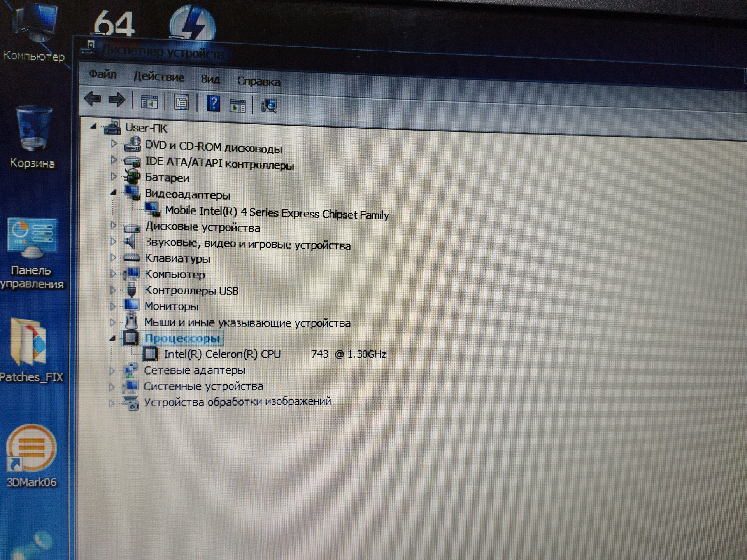Open the Действие menu
This screenshot has width=747, height=560.
159,77
